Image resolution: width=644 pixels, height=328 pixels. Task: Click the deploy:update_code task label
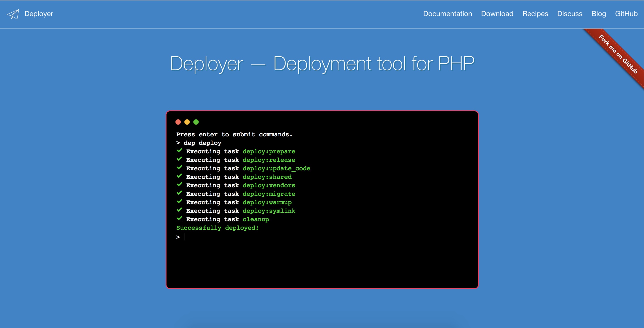click(x=276, y=168)
